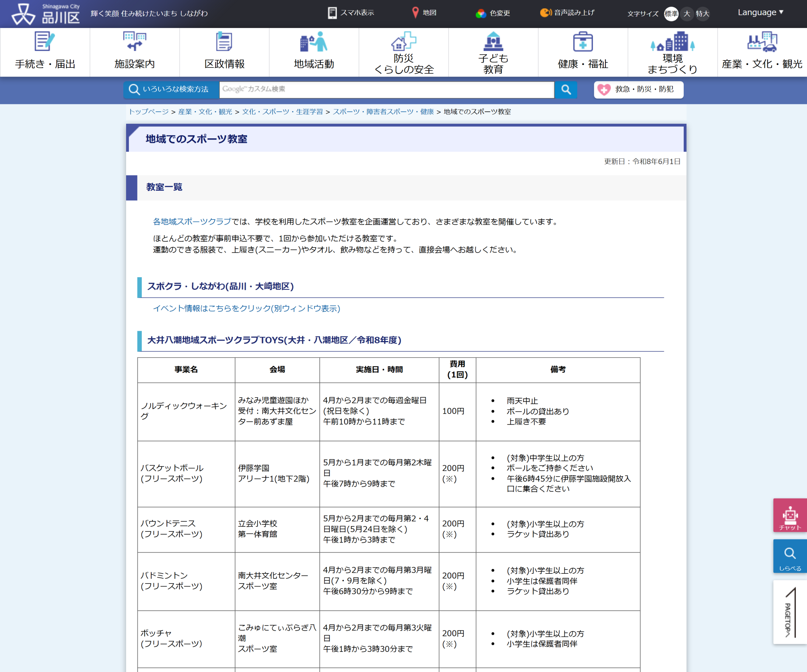Open 手続き・届出 menu
Image resolution: width=807 pixels, height=672 pixels.
click(x=45, y=52)
